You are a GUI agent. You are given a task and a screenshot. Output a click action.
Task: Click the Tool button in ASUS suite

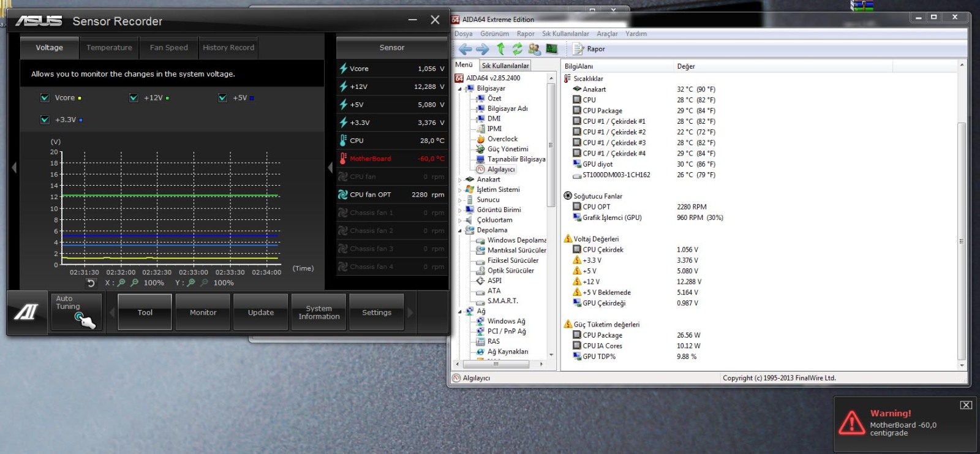[x=145, y=312]
